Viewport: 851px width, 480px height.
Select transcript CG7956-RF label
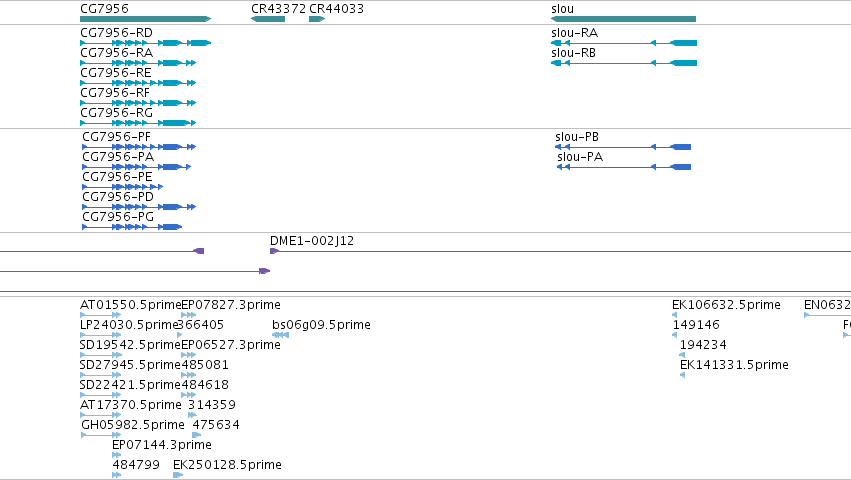115,93
